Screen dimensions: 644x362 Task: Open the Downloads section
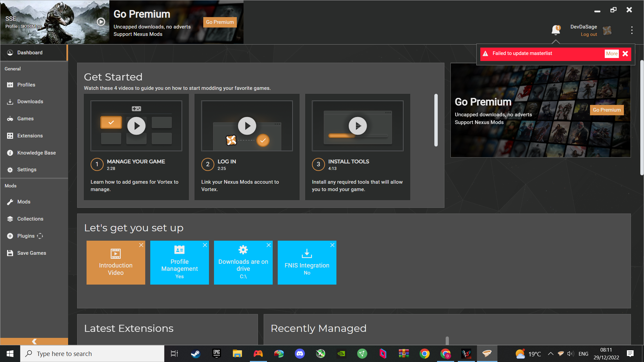tap(30, 101)
